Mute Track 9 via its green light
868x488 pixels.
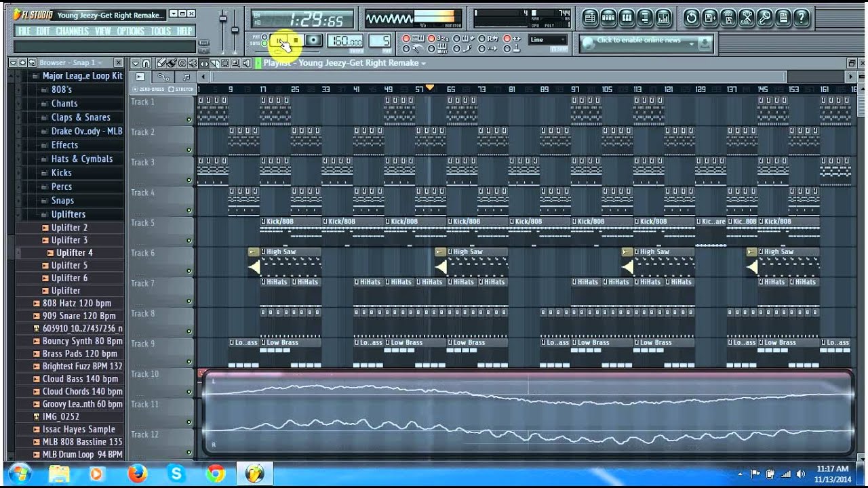pos(189,361)
